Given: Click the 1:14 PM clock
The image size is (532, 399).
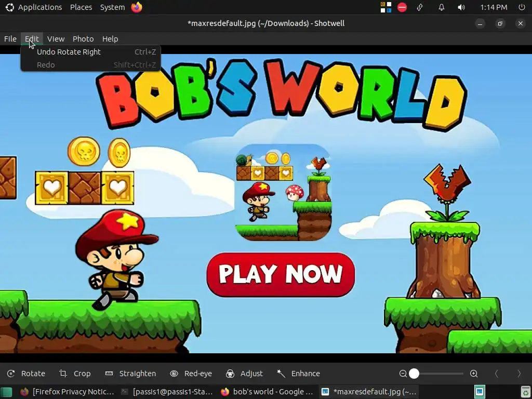Looking at the screenshot, I should click(x=494, y=7).
